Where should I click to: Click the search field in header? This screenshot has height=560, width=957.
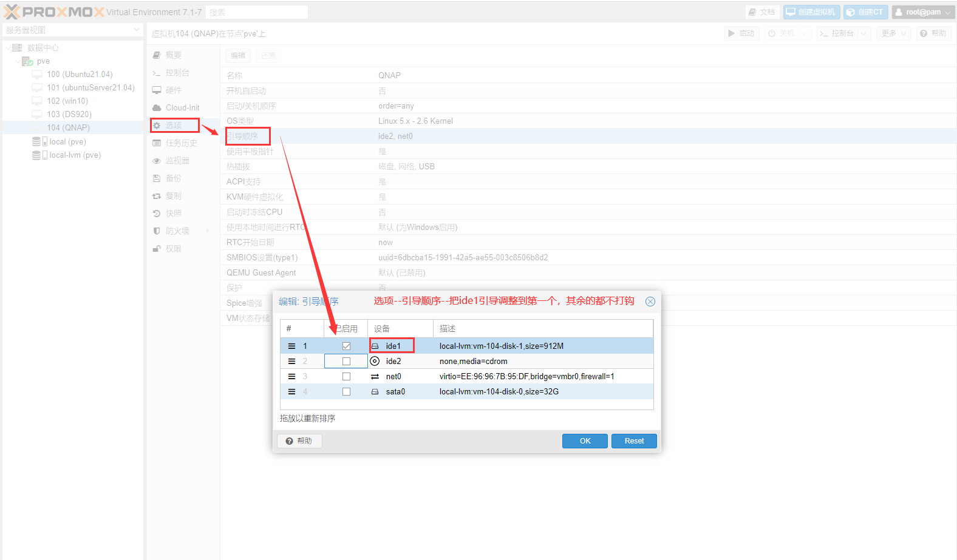[257, 12]
